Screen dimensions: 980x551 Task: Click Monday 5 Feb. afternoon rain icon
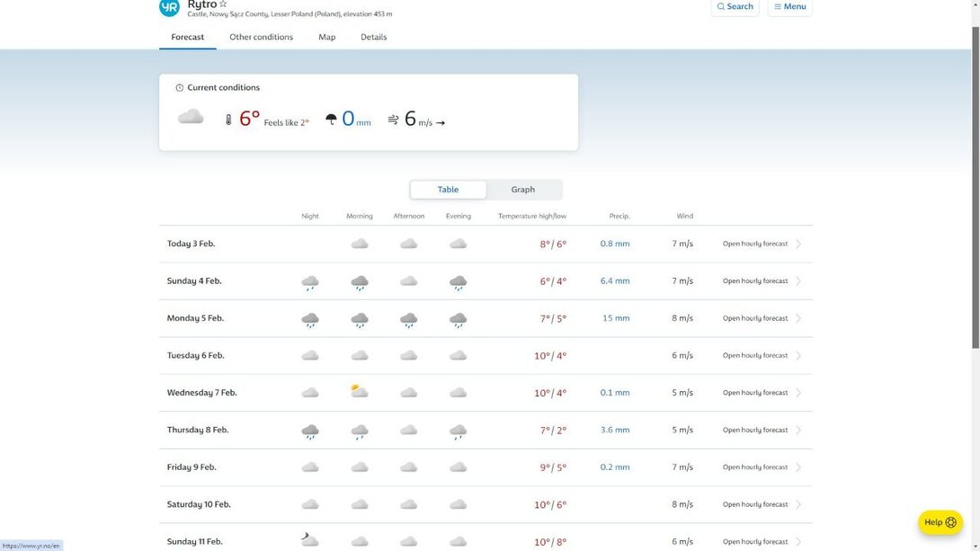click(409, 320)
